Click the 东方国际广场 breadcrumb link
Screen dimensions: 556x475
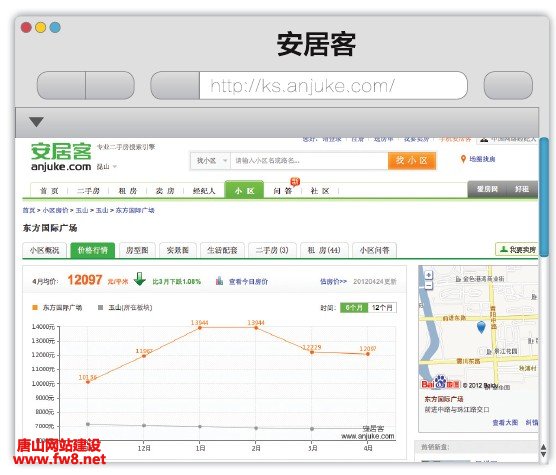click(135, 210)
